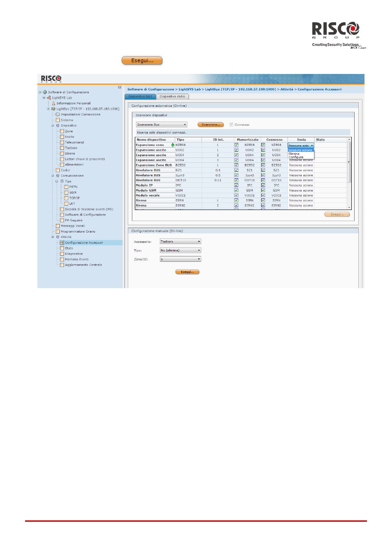Open Messaggi Vocali in the tree
Screen dimensions: 392x556
[73, 226]
